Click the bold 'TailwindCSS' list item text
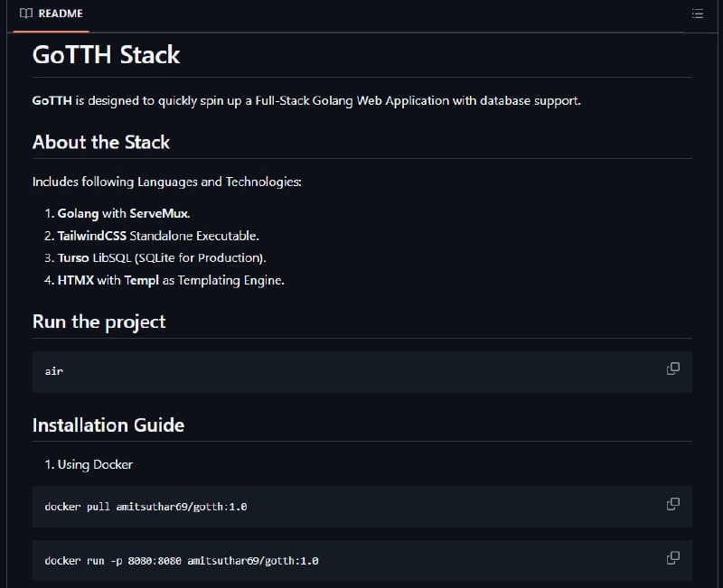This screenshot has width=723, height=588. (92, 236)
